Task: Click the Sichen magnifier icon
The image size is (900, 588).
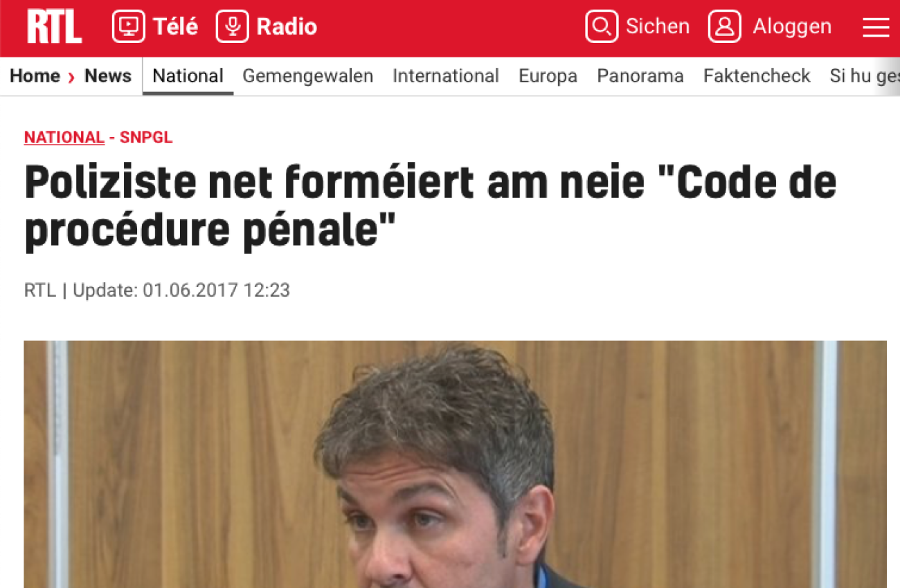Action: pyautogui.click(x=602, y=27)
